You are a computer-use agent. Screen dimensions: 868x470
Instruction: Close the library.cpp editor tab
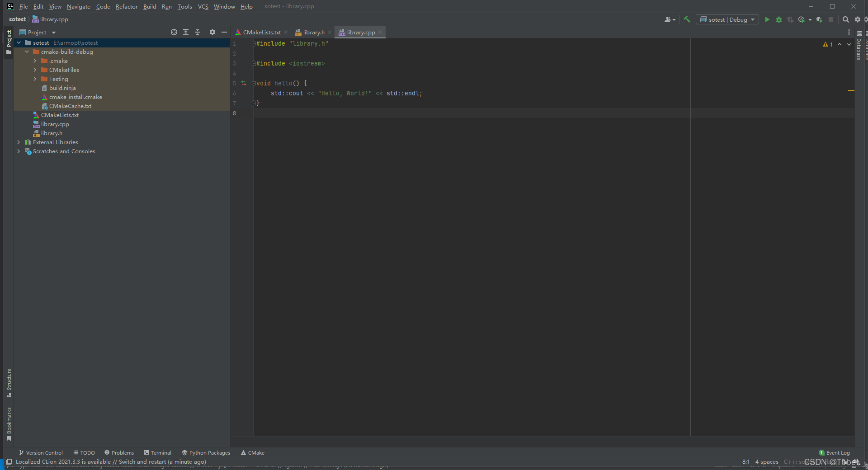pyautogui.click(x=380, y=32)
